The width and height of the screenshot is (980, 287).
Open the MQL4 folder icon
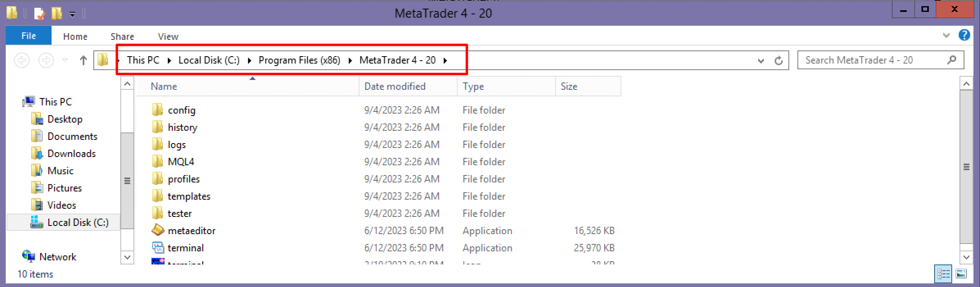point(158,162)
